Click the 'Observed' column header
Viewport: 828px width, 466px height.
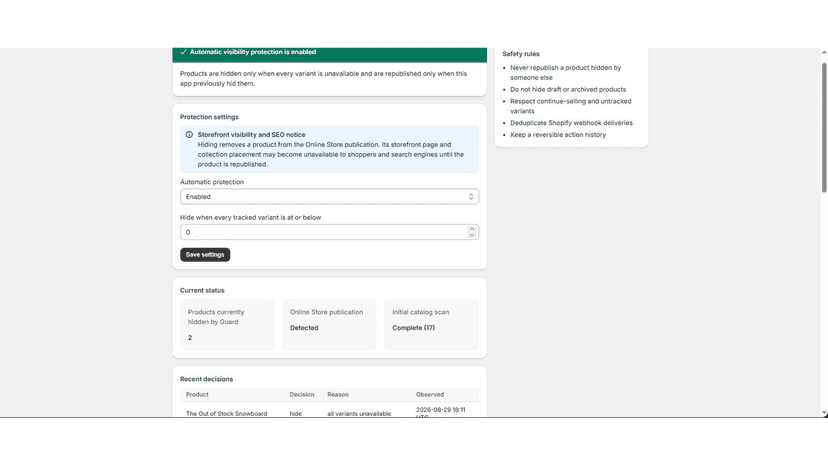click(x=430, y=395)
